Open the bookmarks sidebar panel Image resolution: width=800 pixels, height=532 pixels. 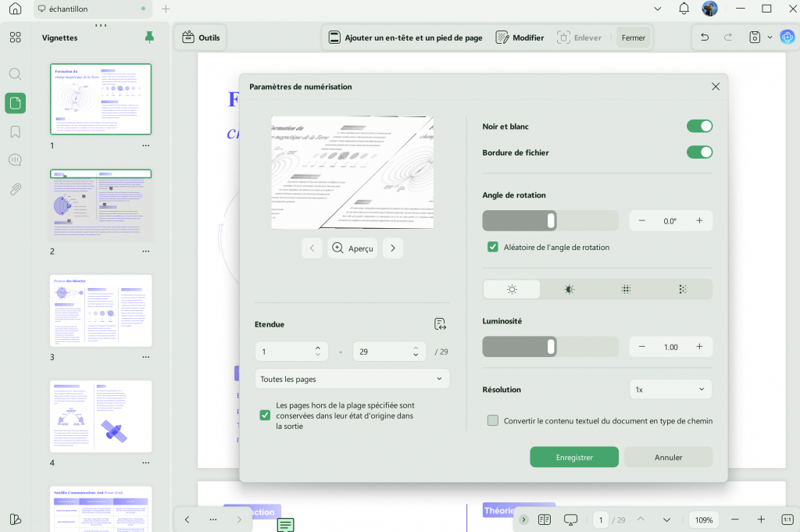pos(16,131)
